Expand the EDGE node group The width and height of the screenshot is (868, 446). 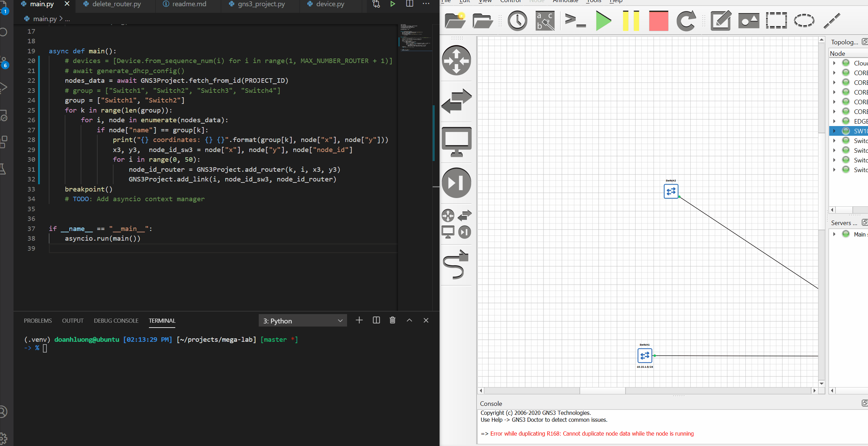[834, 121]
